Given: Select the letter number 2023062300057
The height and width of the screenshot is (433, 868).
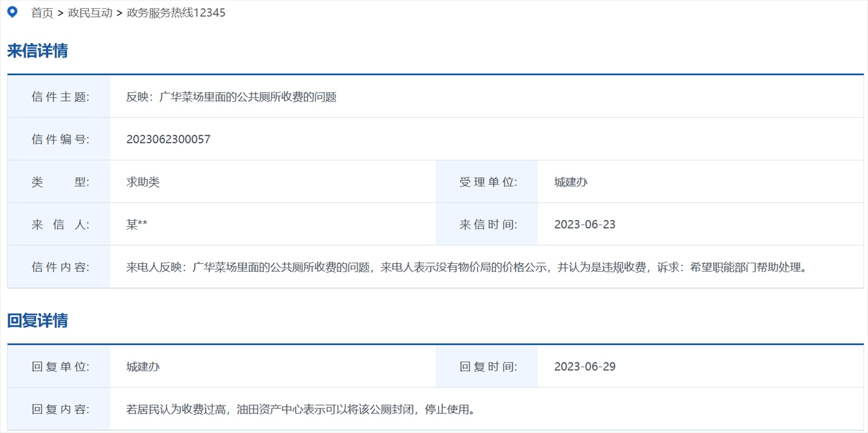Looking at the screenshot, I should [168, 139].
